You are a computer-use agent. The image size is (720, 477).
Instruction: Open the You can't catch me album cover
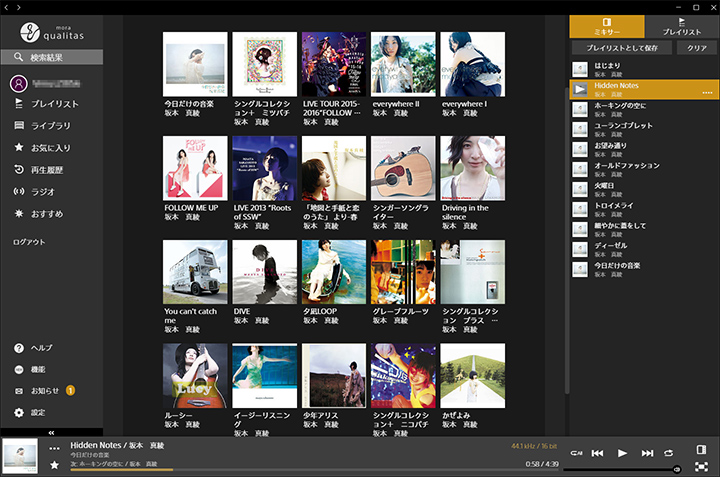coord(195,272)
